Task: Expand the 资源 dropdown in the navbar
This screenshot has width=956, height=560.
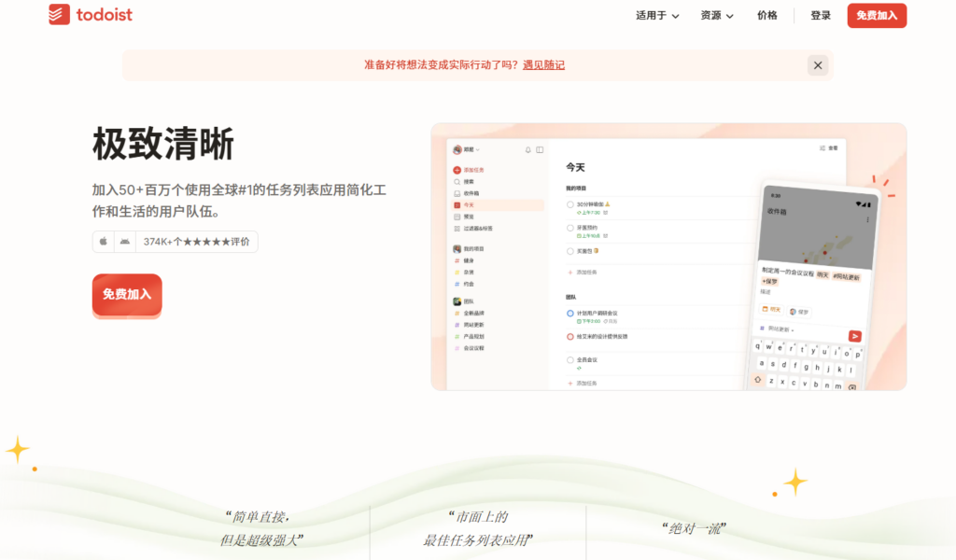Action: tap(714, 15)
